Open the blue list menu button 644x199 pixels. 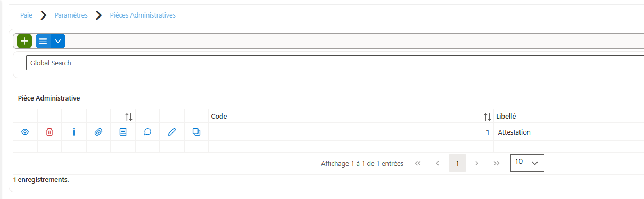[x=43, y=41]
